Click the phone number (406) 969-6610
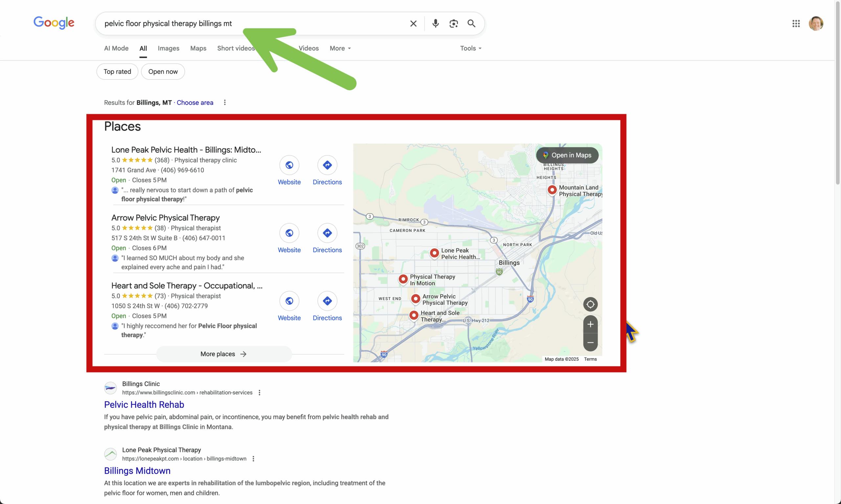The height and width of the screenshot is (504, 841). [x=182, y=170]
